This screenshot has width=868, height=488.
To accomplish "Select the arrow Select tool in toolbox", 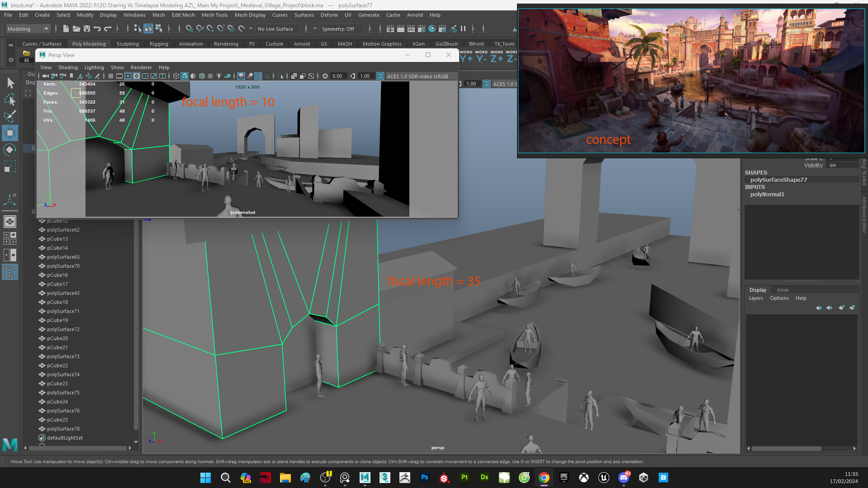I will [10, 83].
